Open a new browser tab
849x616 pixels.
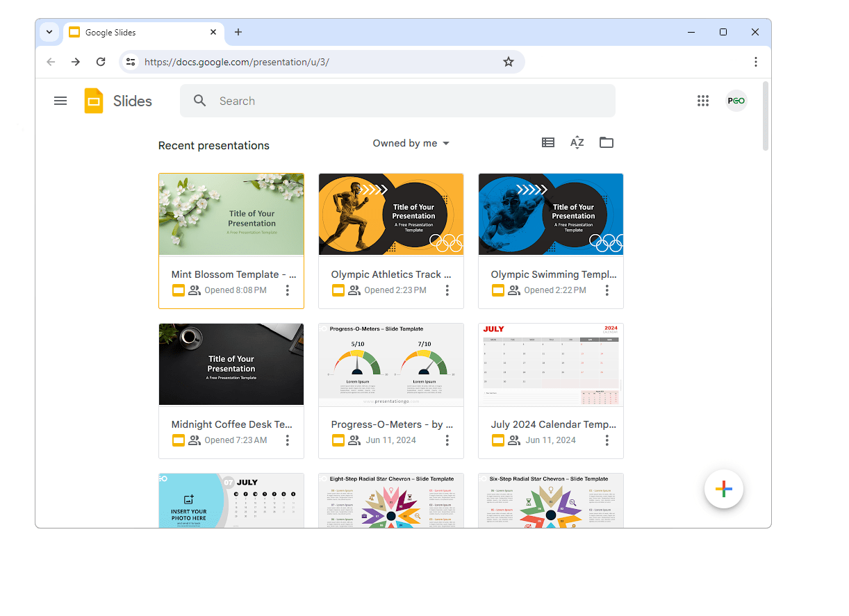coord(238,32)
